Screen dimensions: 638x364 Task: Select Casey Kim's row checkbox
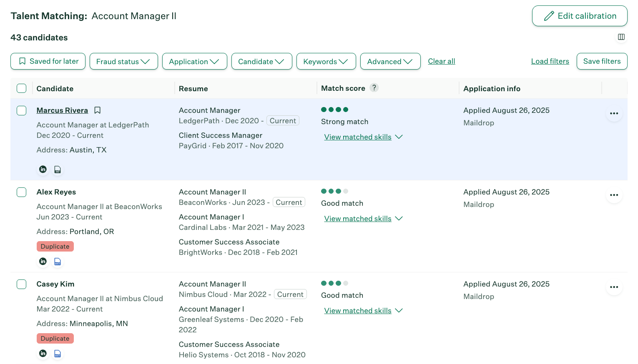point(21,284)
